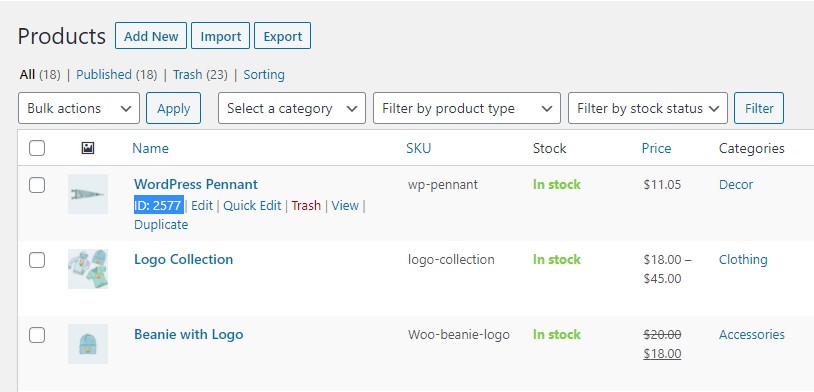The image size is (814, 392).
Task: Open the Decor category link
Action: (x=736, y=185)
